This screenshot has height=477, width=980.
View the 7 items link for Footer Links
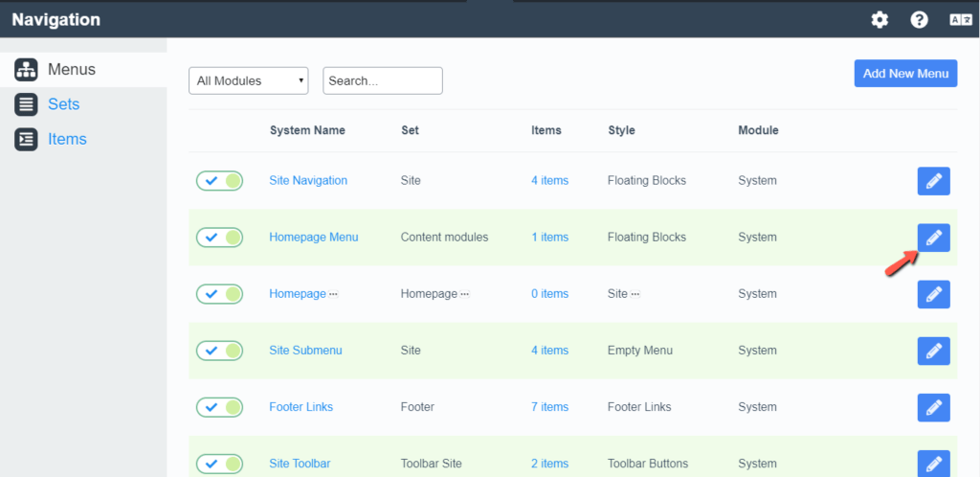549,407
